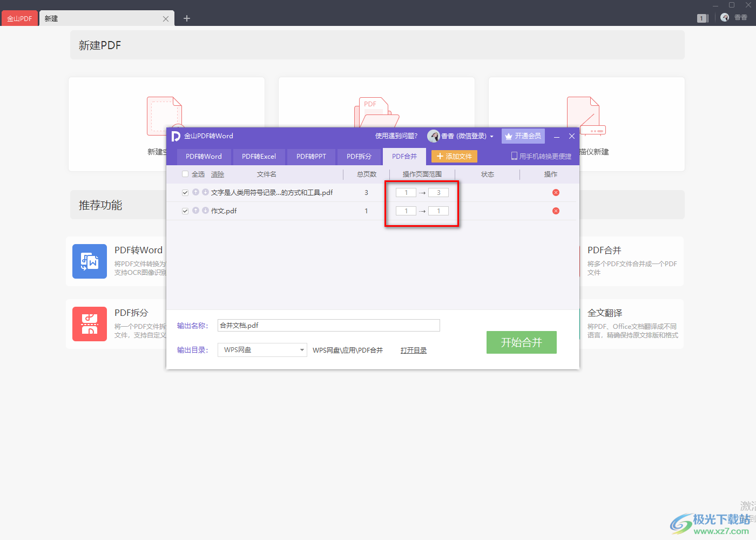Click 用手机转换更便捷 link
The image size is (756, 540).
coord(541,156)
